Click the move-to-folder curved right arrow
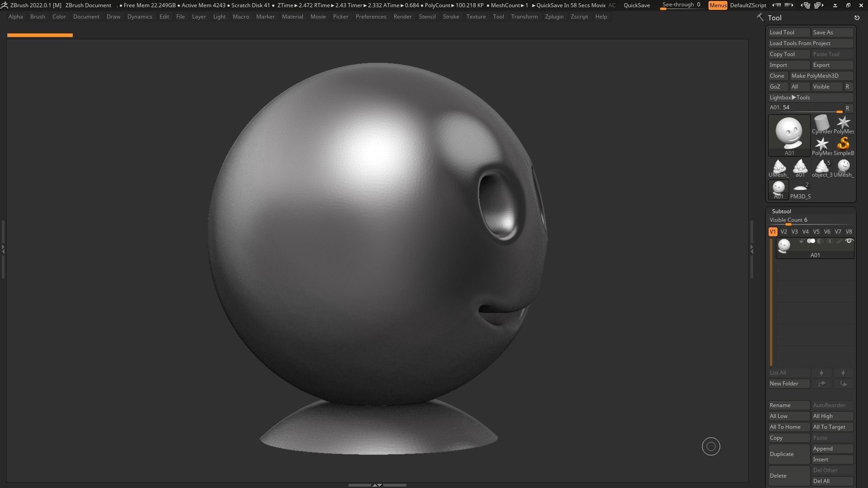The height and width of the screenshot is (488, 868). (821, 384)
